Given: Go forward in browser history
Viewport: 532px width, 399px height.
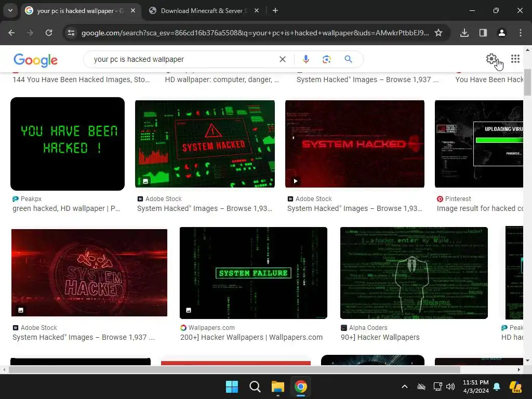Looking at the screenshot, I should point(30,33).
